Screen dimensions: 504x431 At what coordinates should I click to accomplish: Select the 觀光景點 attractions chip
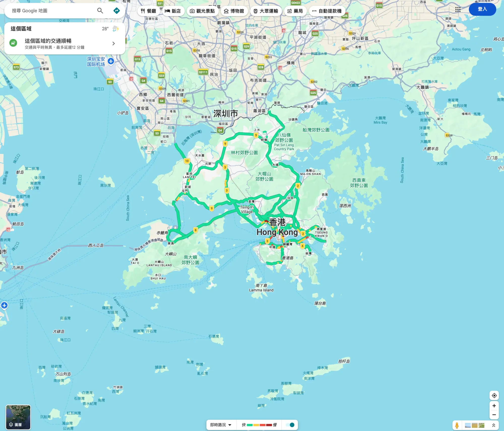(x=202, y=11)
